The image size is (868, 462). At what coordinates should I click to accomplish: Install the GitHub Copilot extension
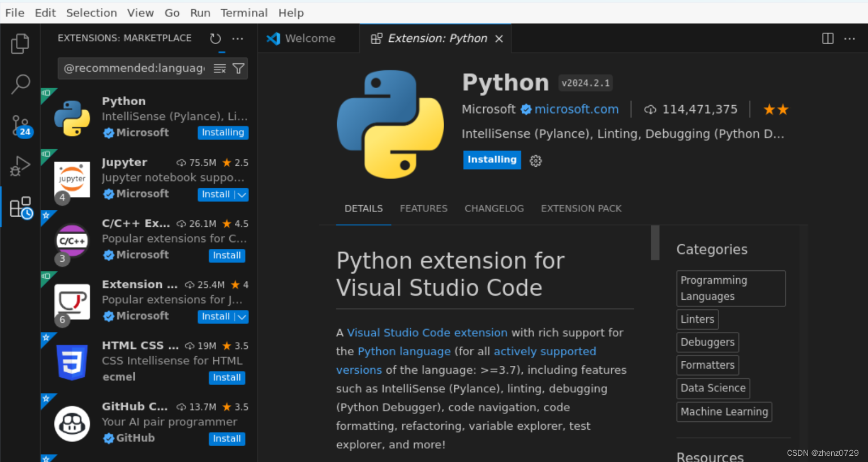tap(227, 438)
